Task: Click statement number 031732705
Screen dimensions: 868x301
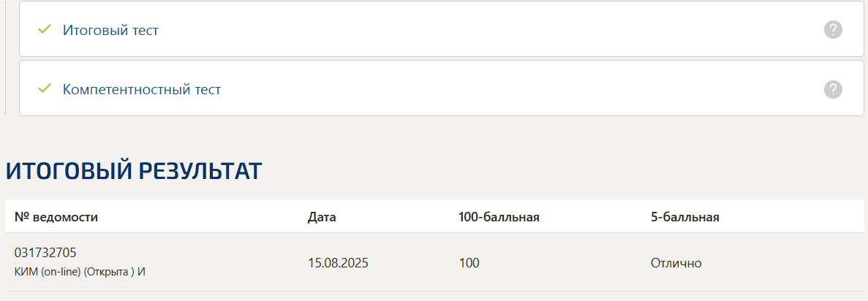Action: [45, 253]
